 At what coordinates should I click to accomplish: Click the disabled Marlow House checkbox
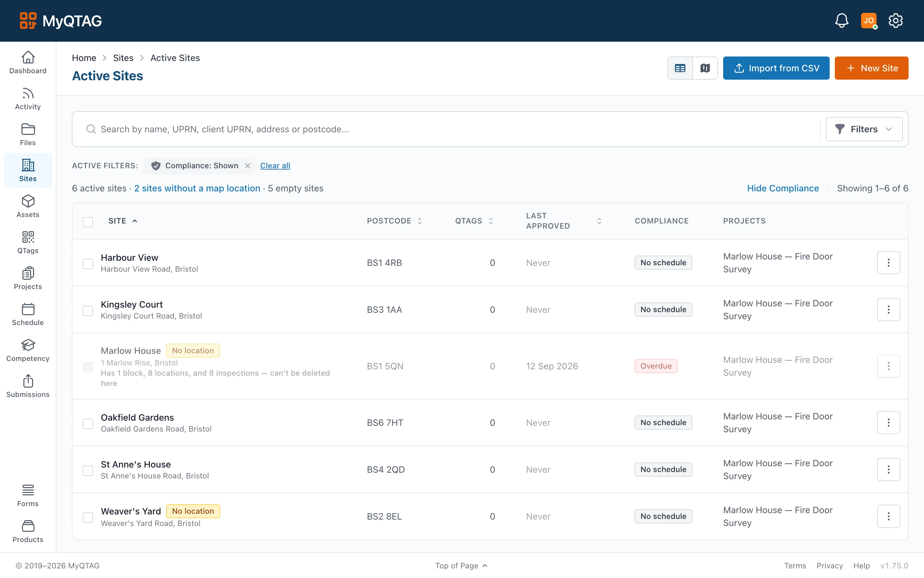click(x=88, y=367)
